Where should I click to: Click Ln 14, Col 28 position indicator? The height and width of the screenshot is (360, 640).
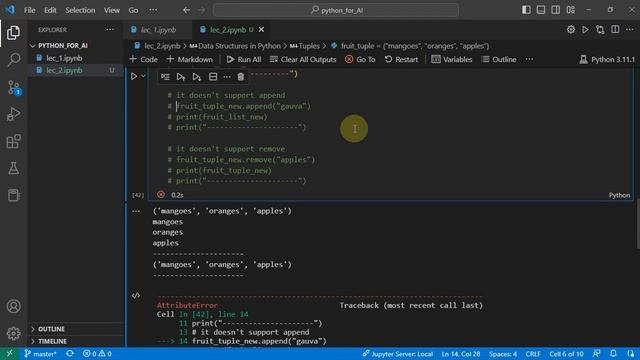point(460,354)
